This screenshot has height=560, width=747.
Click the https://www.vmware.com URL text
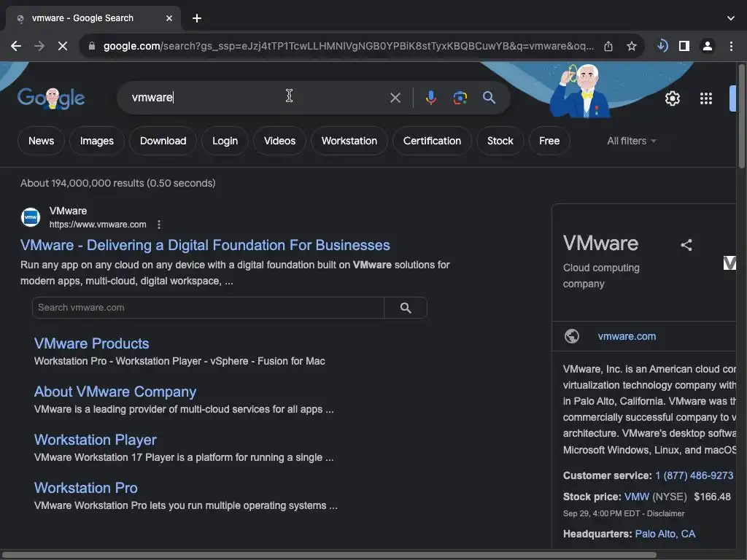point(98,225)
